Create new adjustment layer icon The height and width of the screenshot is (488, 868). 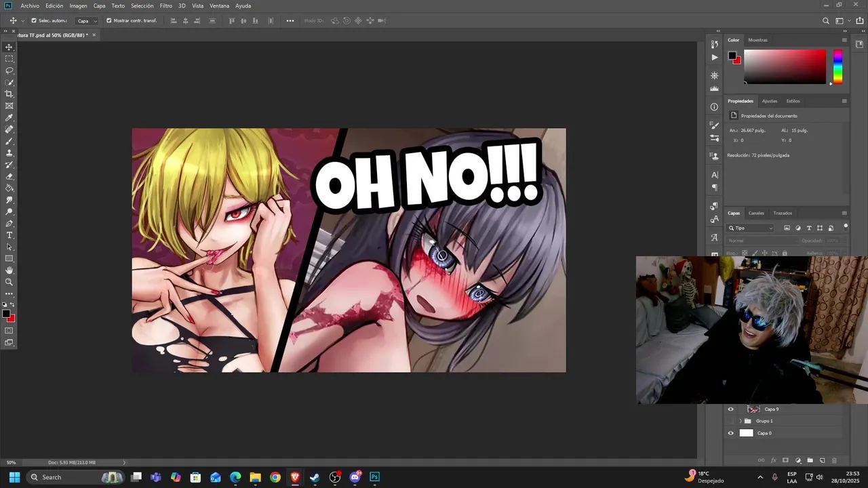click(797, 460)
